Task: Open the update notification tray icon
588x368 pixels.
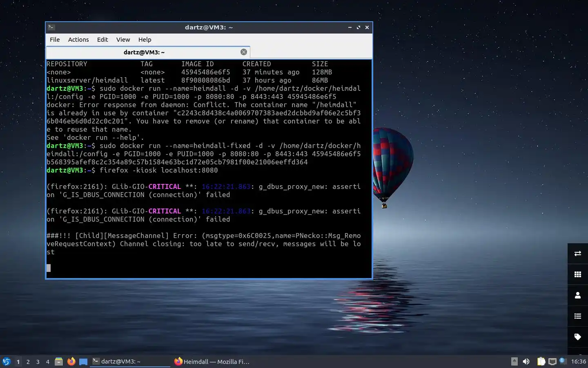Action: click(x=562, y=361)
